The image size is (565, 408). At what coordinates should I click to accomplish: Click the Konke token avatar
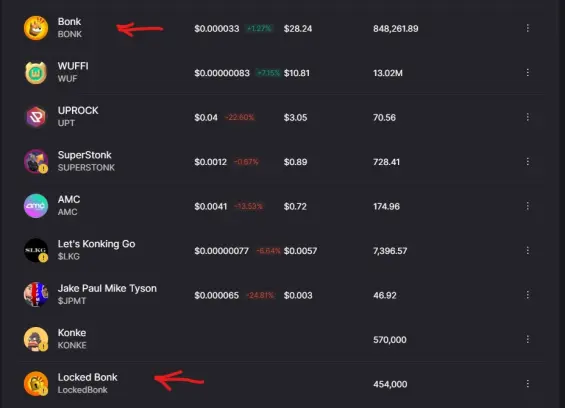click(36, 339)
